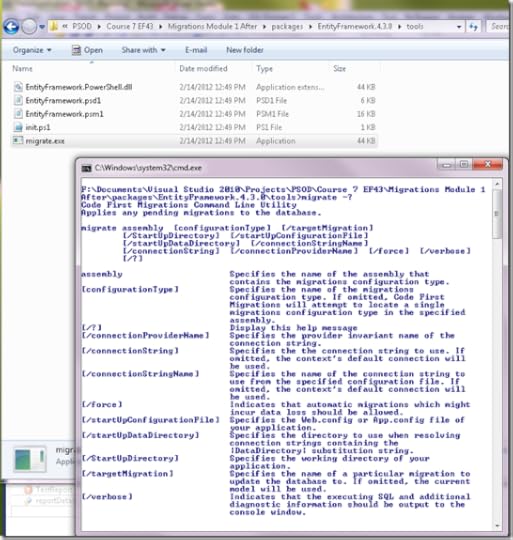Click the folder icon in address bar
513x540 pixels.
pyautogui.click(x=54, y=27)
